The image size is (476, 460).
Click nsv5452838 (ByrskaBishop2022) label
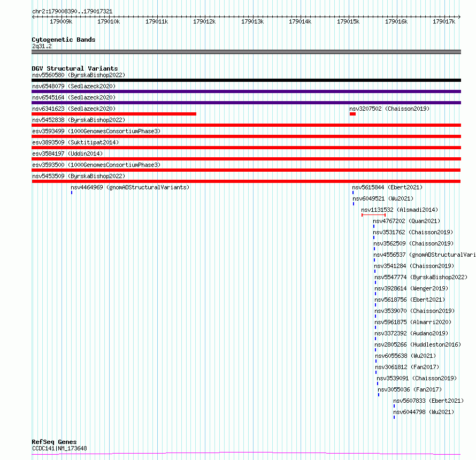[x=79, y=120]
